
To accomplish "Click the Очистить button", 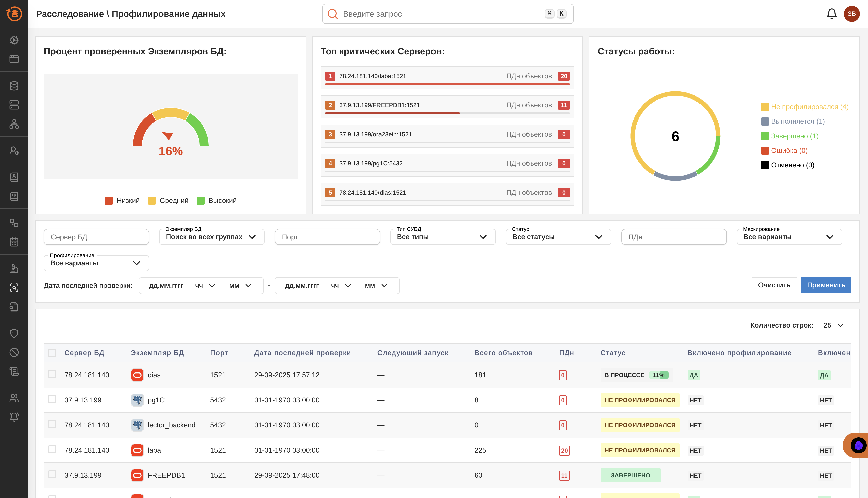I will [774, 285].
